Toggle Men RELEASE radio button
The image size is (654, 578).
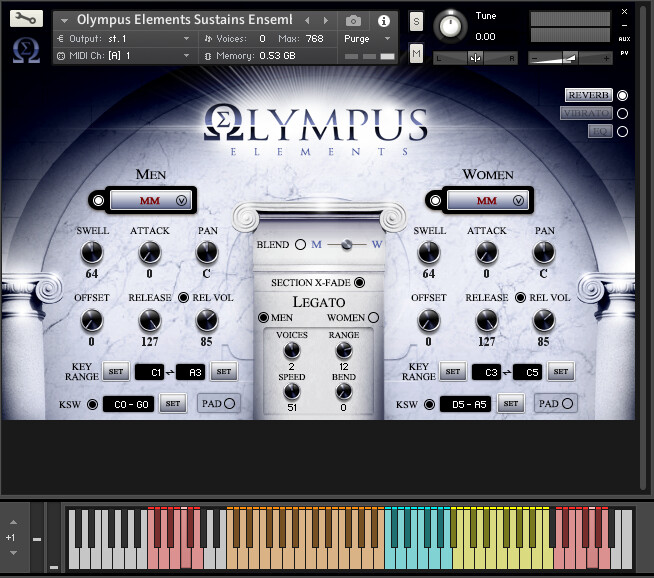pos(183,297)
